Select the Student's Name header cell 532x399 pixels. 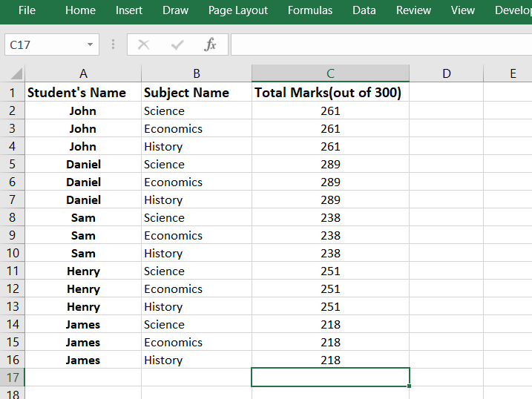tap(83, 93)
